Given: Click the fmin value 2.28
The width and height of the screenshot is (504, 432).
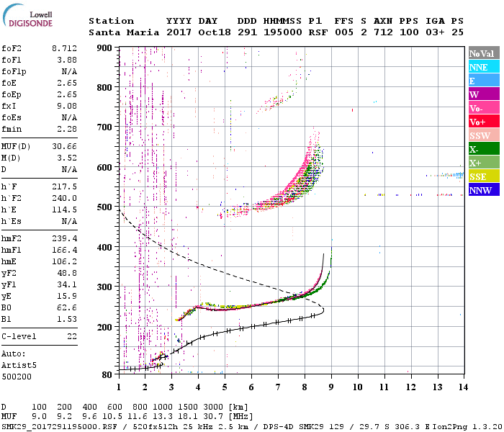Looking at the screenshot, I should point(67,129).
